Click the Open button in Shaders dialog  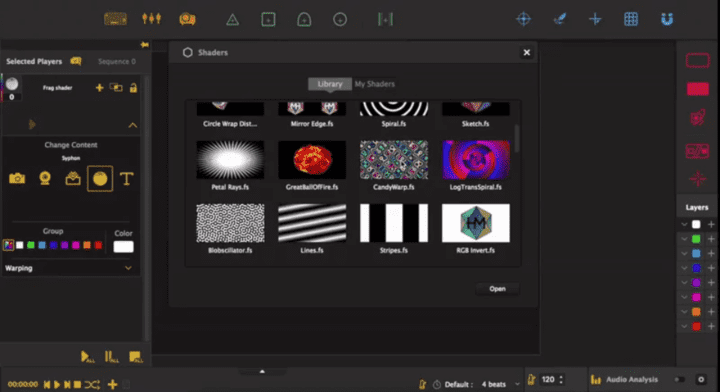pyautogui.click(x=497, y=289)
